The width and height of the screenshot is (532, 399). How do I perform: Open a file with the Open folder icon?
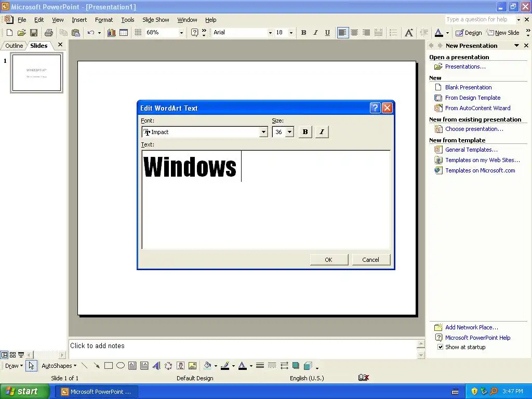22,33
